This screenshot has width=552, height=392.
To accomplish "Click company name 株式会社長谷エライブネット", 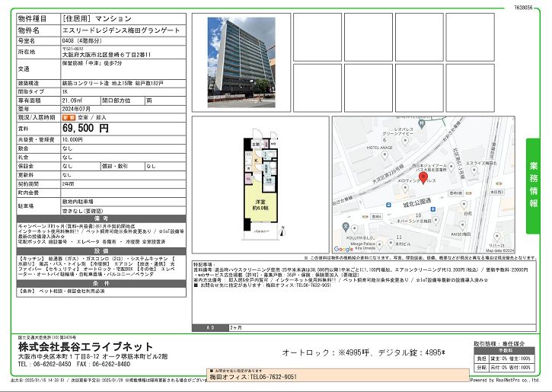I will click(85, 347).
